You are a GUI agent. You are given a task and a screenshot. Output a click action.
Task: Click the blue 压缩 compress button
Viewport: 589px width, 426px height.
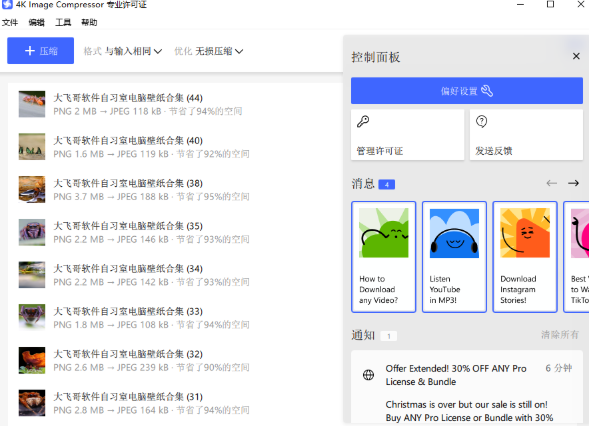(x=41, y=51)
